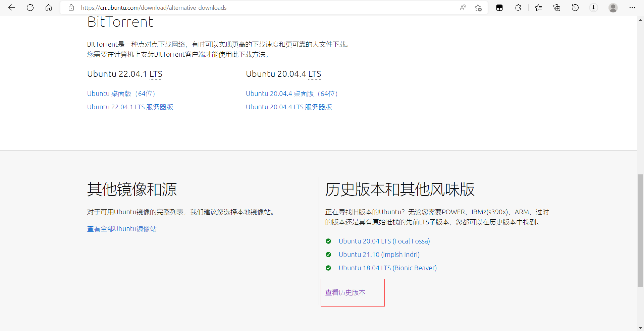Screen dimensions: 644x331
Task: Open the browser Settings and more menu
Action: [632, 8]
